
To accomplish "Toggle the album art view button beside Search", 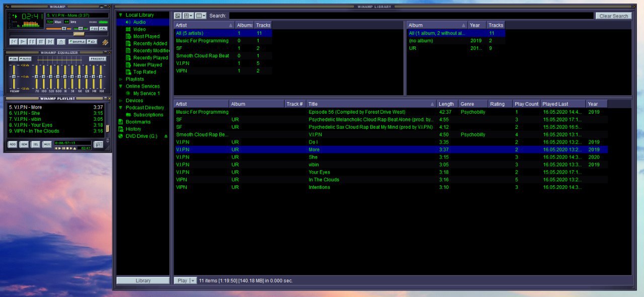I will (178, 16).
